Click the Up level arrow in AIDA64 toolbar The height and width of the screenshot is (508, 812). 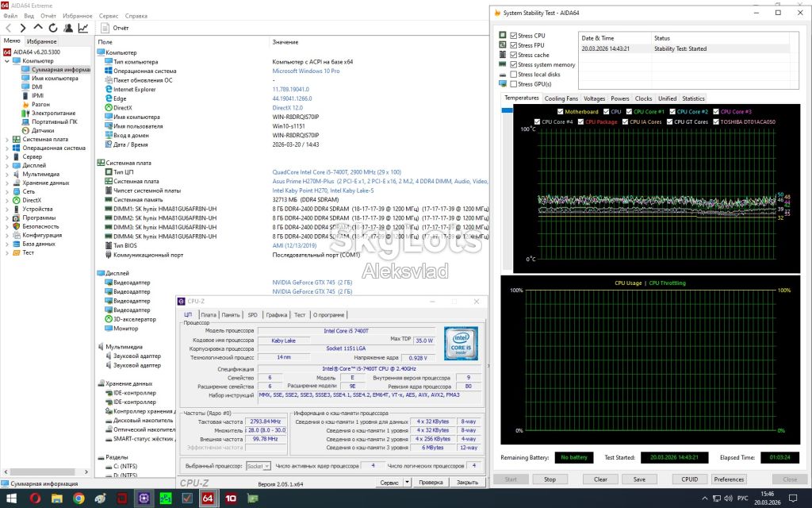pos(38,28)
